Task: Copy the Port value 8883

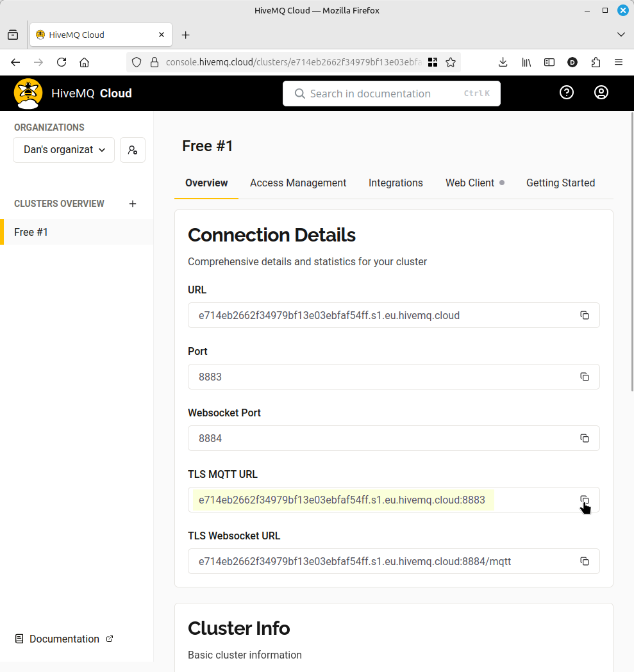Action: click(x=584, y=377)
